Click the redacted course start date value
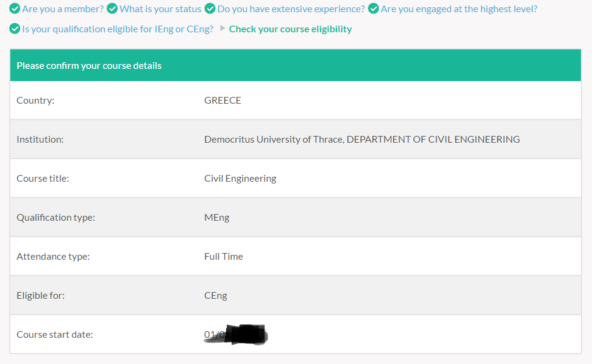This screenshot has height=364, width=598. 237,335
